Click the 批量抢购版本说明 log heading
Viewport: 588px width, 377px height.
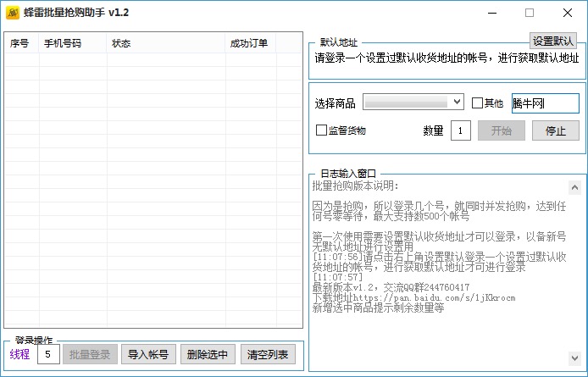(356, 186)
